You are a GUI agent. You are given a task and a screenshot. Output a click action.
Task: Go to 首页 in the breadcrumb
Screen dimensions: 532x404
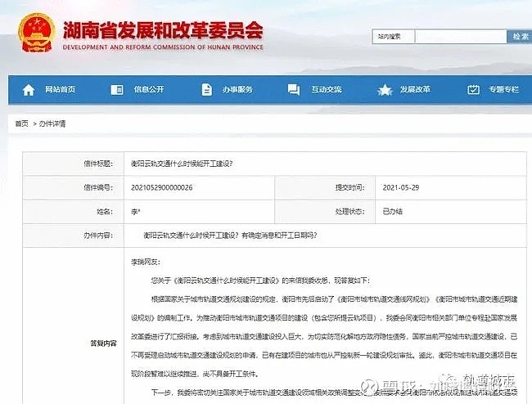coord(22,123)
